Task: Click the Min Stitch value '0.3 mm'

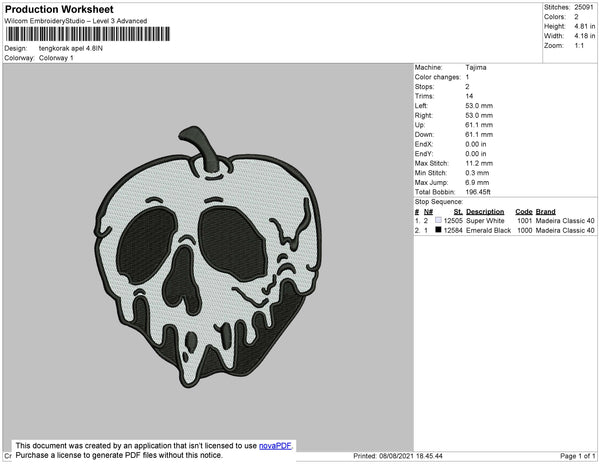Action: 477,173
